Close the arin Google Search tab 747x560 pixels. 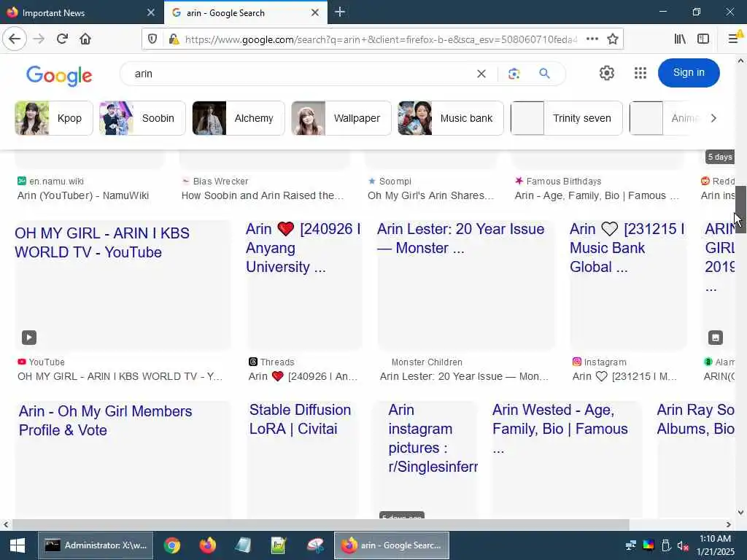[x=315, y=12]
